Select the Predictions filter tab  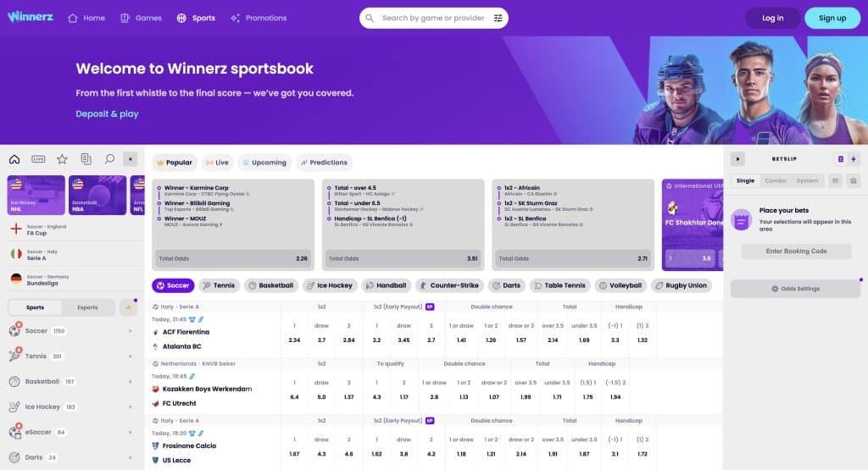coord(325,163)
